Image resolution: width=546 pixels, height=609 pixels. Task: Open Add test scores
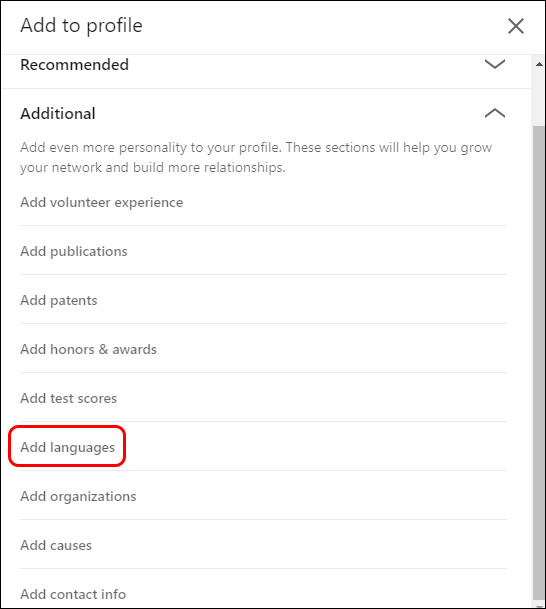pyautogui.click(x=68, y=398)
